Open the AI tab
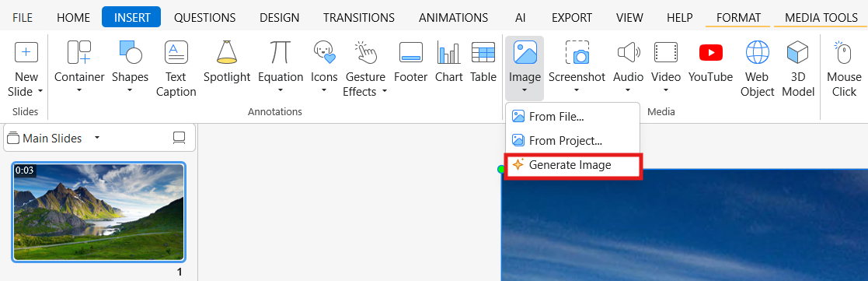 coord(521,18)
